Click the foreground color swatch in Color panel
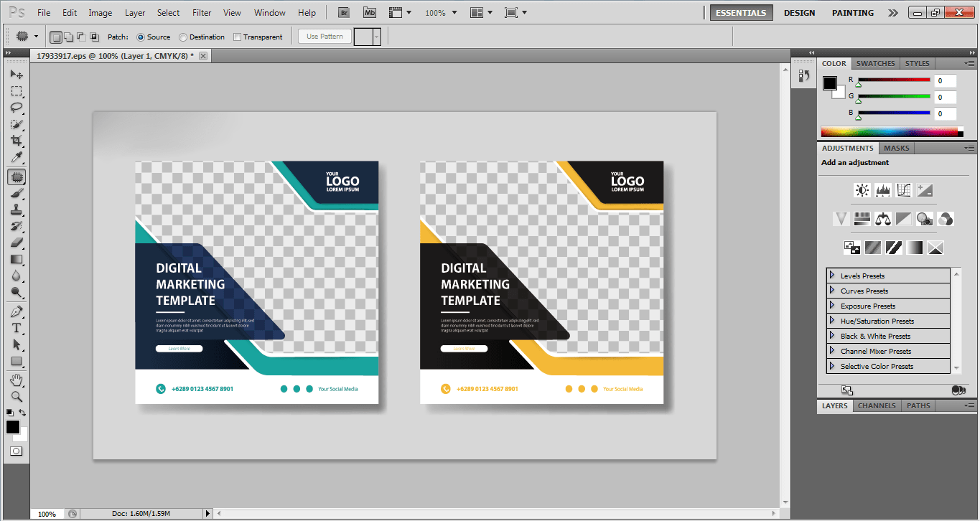This screenshot has width=980, height=521. click(829, 83)
